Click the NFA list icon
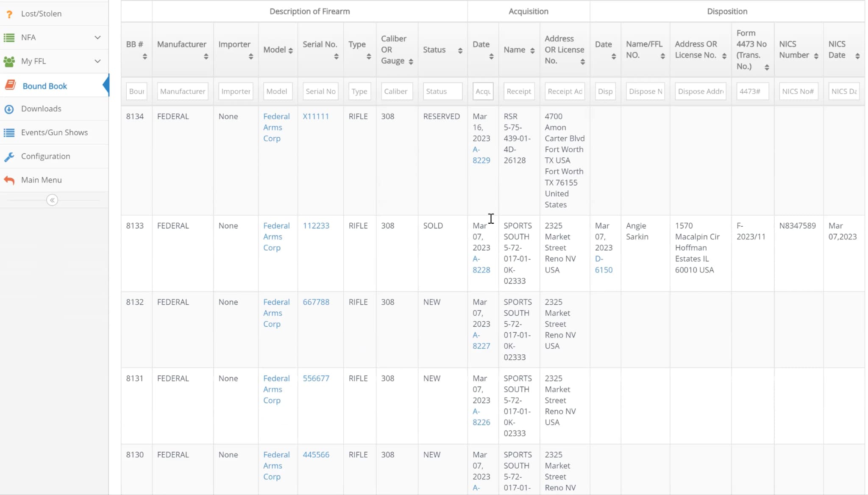 click(x=9, y=38)
